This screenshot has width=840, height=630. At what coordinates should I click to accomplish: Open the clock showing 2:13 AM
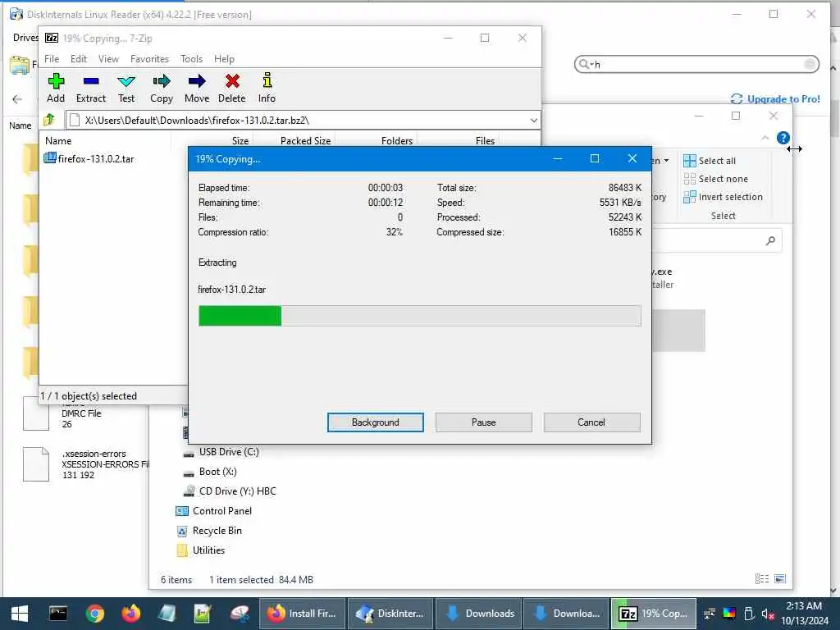(804, 614)
